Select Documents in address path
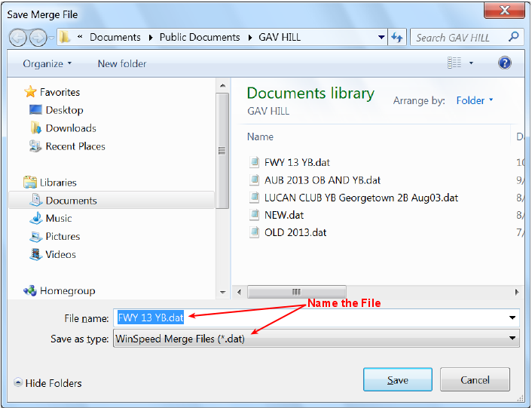This screenshot has height=408, width=532. [x=115, y=37]
